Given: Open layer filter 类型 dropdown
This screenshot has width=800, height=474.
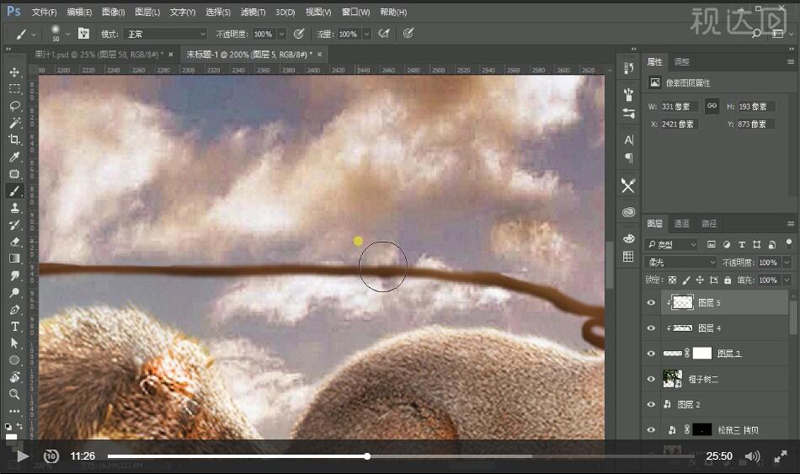Looking at the screenshot, I should tap(671, 244).
